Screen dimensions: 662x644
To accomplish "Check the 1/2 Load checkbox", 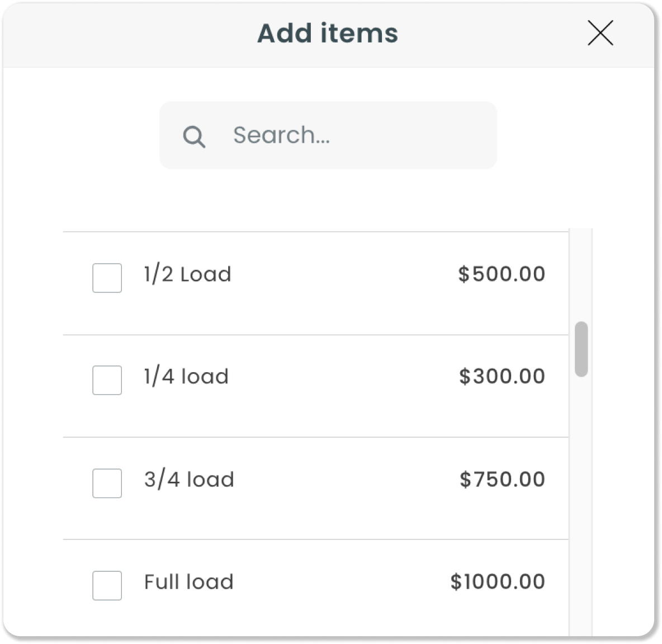I will [x=107, y=278].
